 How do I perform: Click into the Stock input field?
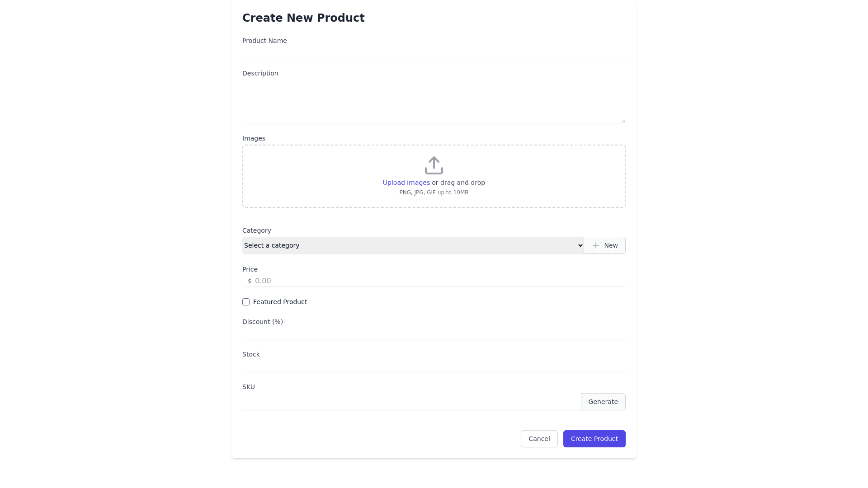(x=434, y=366)
